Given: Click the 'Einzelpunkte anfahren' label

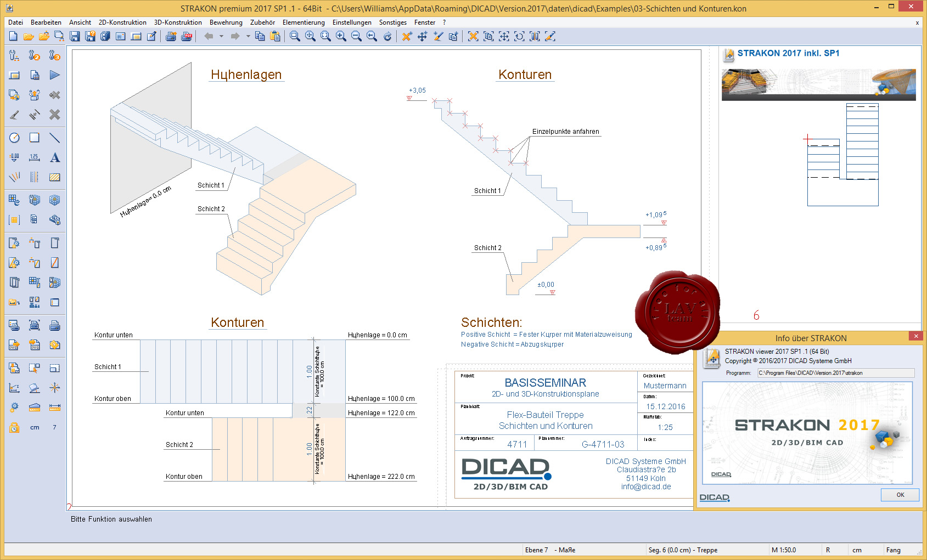Looking at the screenshot, I should pyautogui.click(x=565, y=132).
